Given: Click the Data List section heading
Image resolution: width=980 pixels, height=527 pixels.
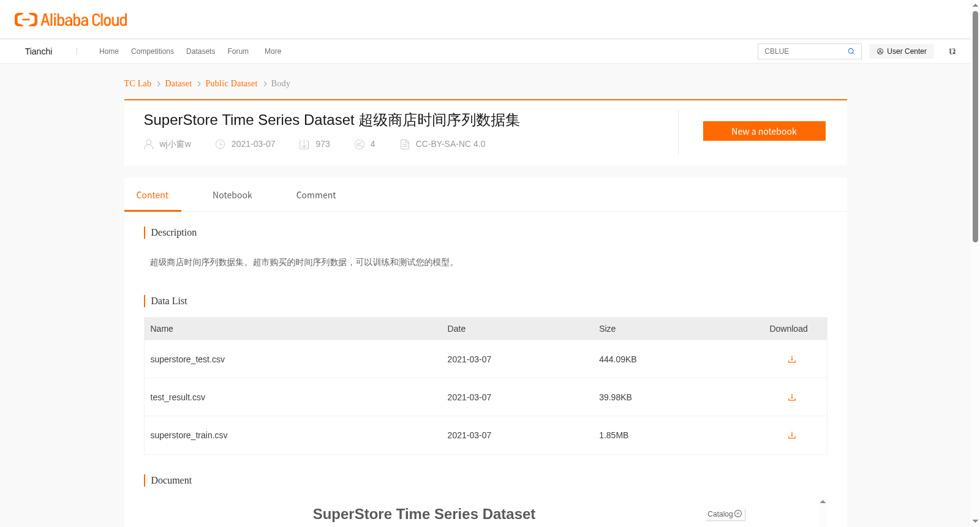Looking at the screenshot, I should coord(169,301).
